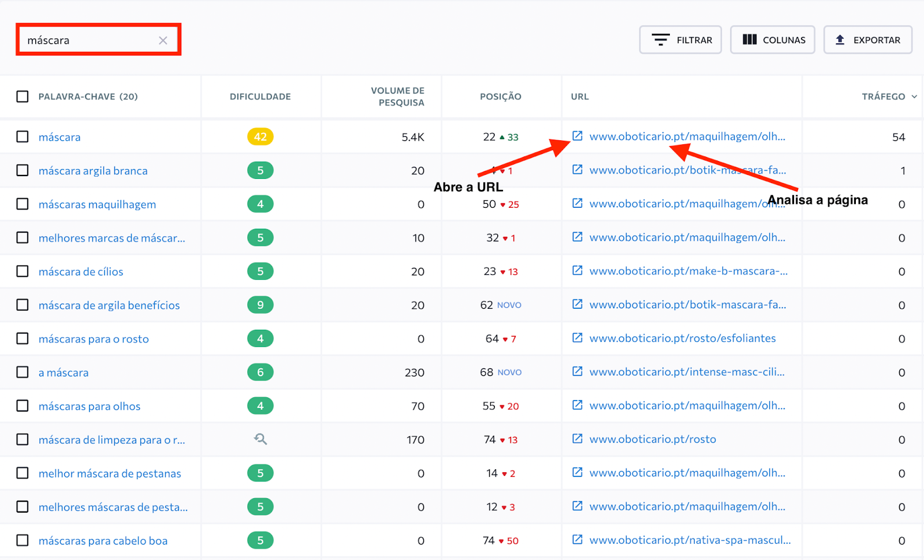Screen dimensions: 924x560
Task: Open keyword máscara argila branca
Action: point(93,171)
